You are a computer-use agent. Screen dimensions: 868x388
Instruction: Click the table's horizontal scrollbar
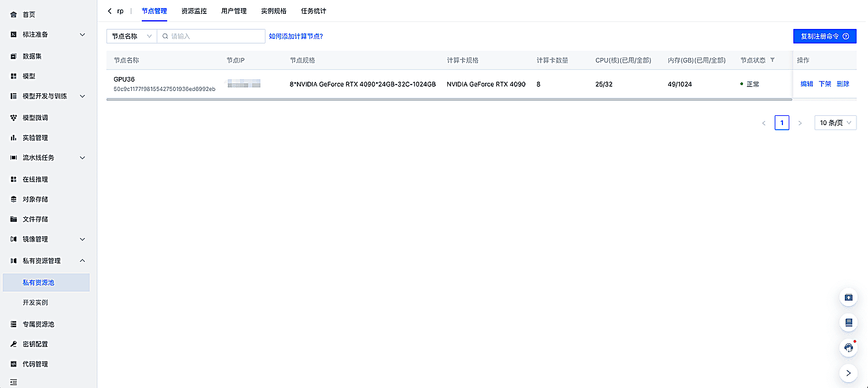(449, 100)
